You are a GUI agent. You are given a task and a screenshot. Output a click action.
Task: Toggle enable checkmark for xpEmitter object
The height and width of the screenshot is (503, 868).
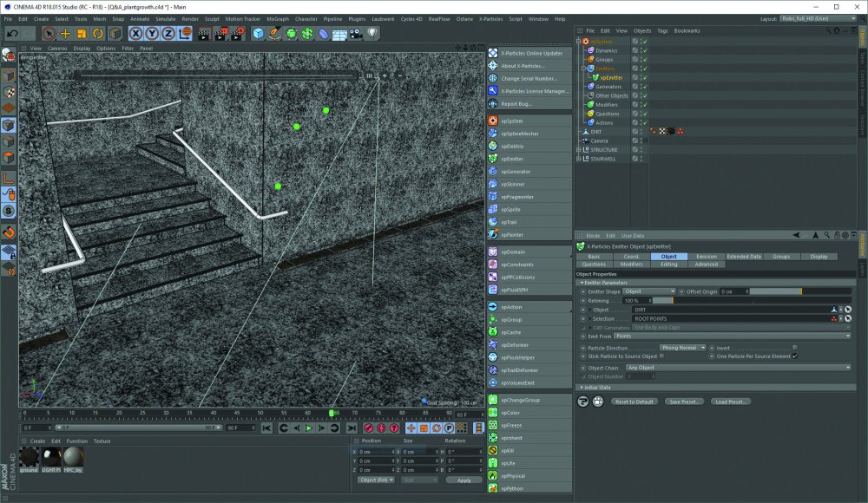click(645, 77)
